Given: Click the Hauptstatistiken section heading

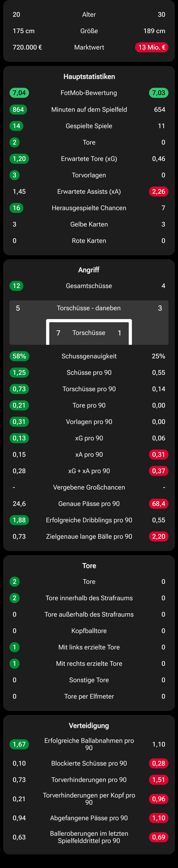Looking at the screenshot, I should (89, 77).
